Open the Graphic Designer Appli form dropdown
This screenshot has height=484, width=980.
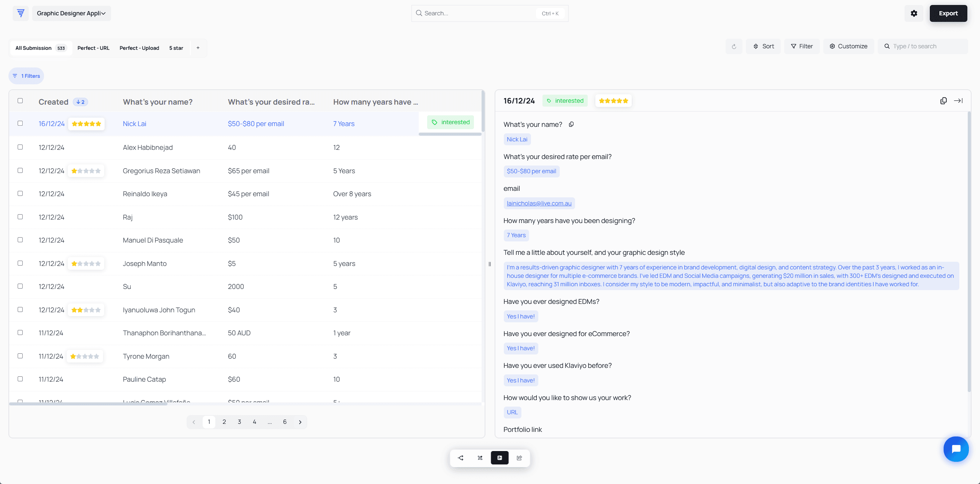click(x=71, y=13)
